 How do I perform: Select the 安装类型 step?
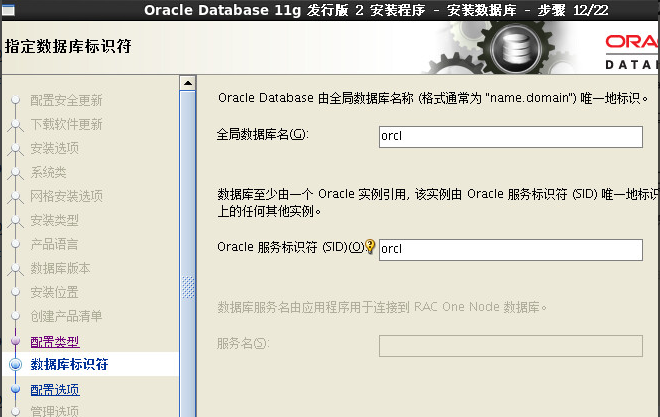point(55,220)
